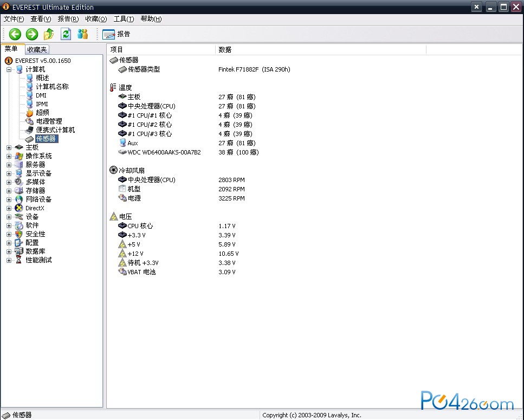Switch to the 收藏夹 tab
Image resolution: width=524 pixels, height=420 pixels.
click(x=37, y=49)
